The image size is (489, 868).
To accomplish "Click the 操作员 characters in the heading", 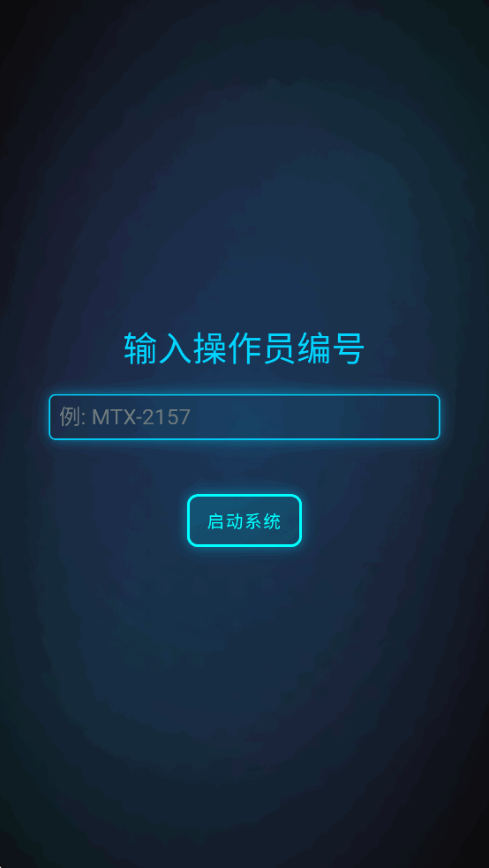I will coord(244,348).
